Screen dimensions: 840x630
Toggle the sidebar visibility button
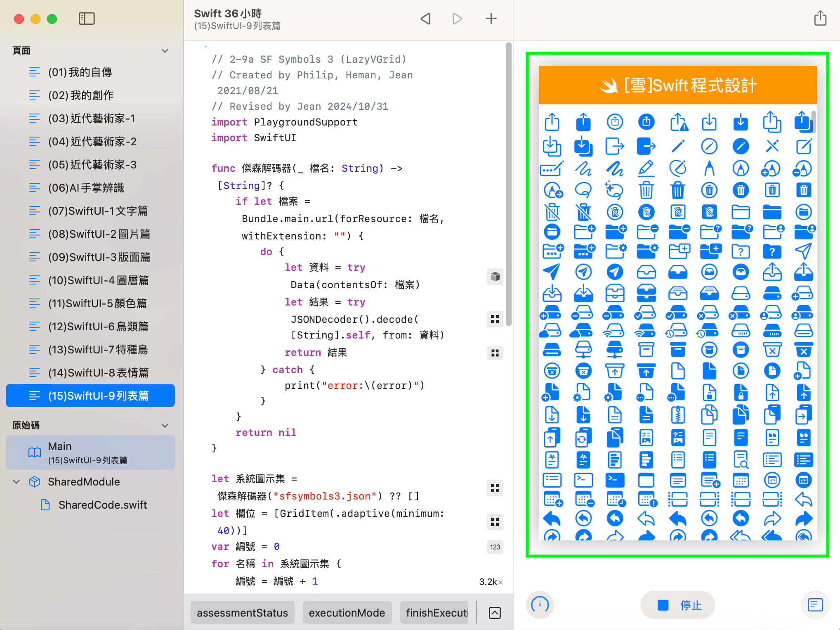coord(87,19)
